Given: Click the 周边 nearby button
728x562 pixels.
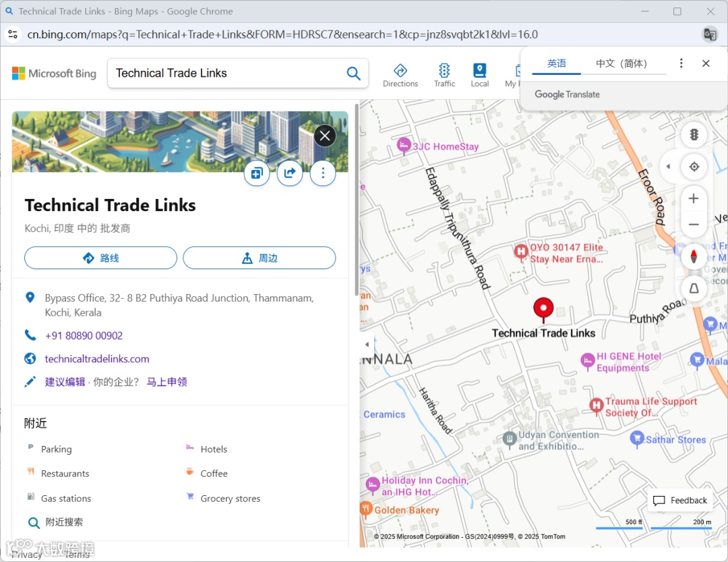Looking at the screenshot, I should (x=259, y=258).
